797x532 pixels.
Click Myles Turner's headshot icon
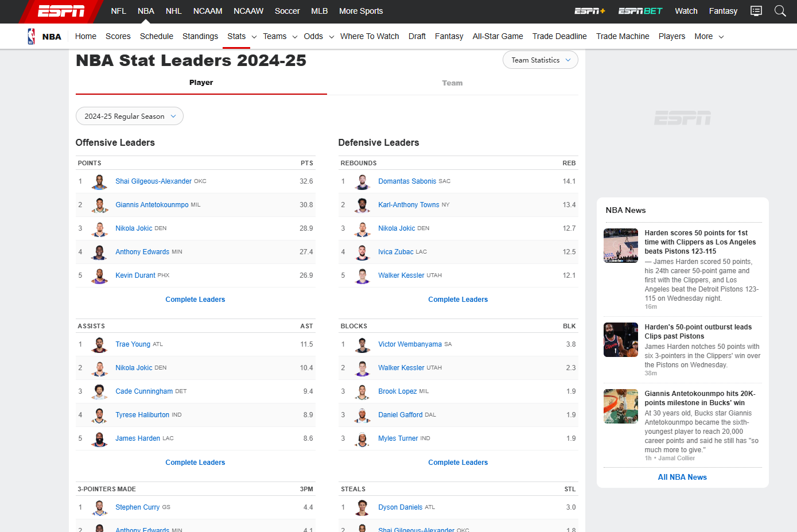coord(362,438)
